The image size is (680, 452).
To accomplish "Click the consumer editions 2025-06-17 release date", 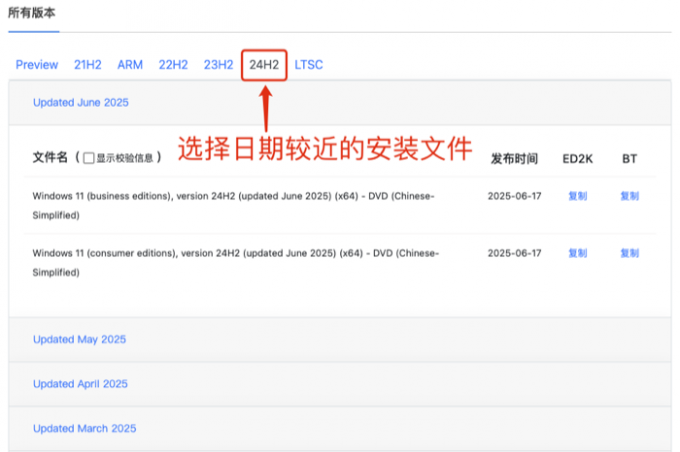I will point(514,253).
